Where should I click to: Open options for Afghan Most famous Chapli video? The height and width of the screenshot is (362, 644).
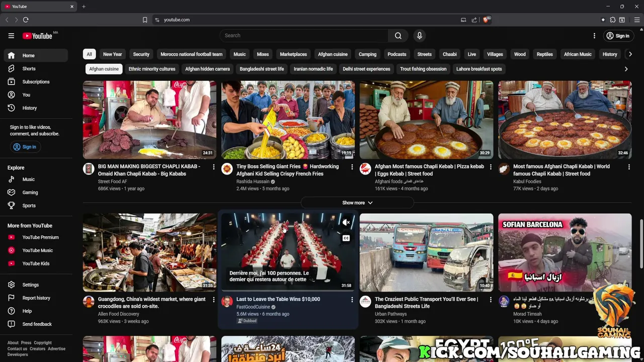coord(491,167)
